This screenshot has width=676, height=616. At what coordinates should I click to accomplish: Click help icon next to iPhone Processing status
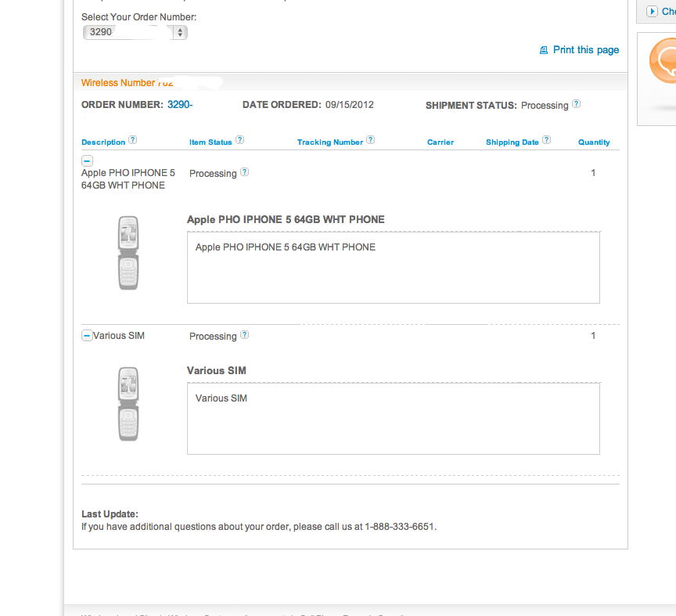(244, 172)
